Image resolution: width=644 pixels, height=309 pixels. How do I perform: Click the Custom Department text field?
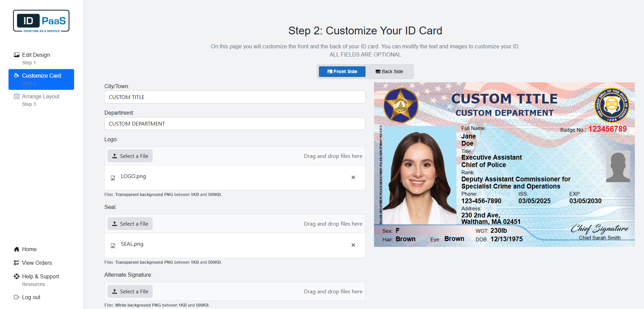235,124
